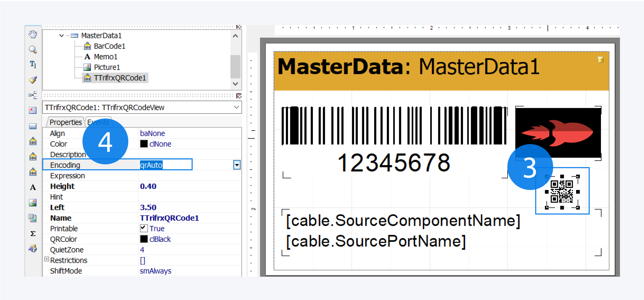Select the chart object tool
The height and width of the screenshot is (300, 644).
[33, 218]
